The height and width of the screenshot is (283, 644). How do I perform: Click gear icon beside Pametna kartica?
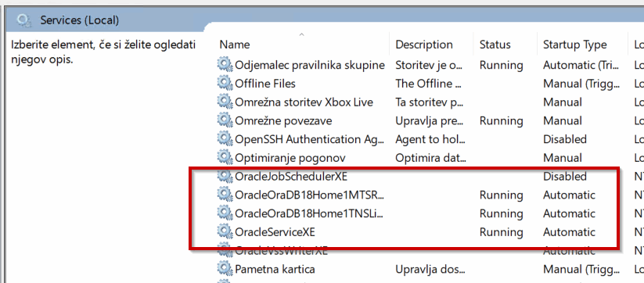(x=225, y=269)
